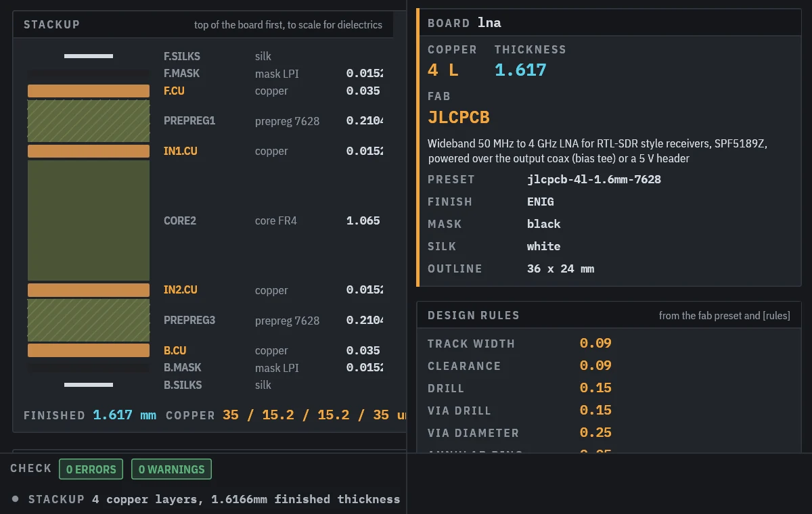Click the F.CU thickness value 0.035

(363, 91)
